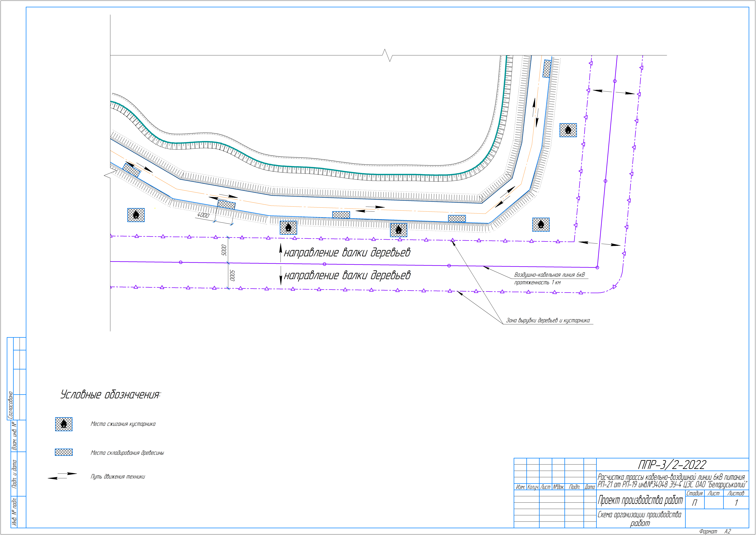Click the 'Подп.' column header in title block
This screenshot has height=535, width=756.
click(574, 487)
